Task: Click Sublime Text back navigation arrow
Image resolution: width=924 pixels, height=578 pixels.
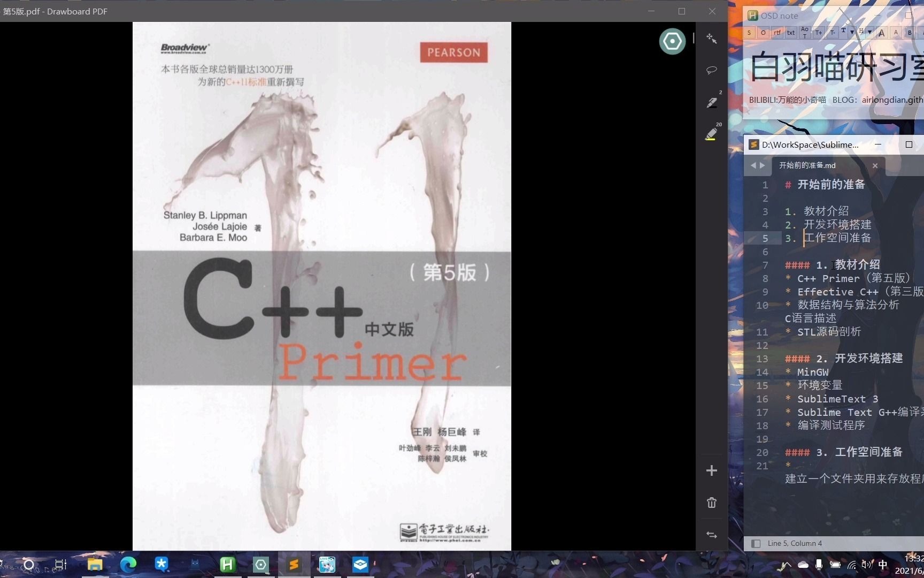Action: [x=753, y=165]
